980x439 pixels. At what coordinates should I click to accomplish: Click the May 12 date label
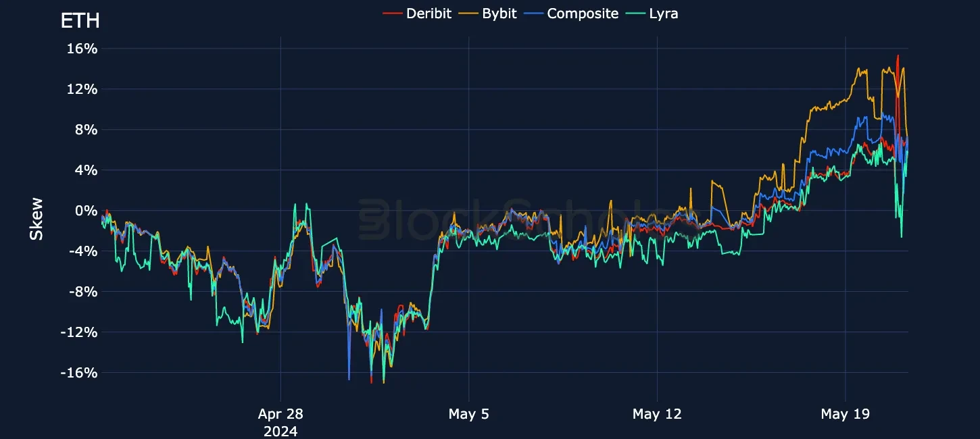click(656, 414)
